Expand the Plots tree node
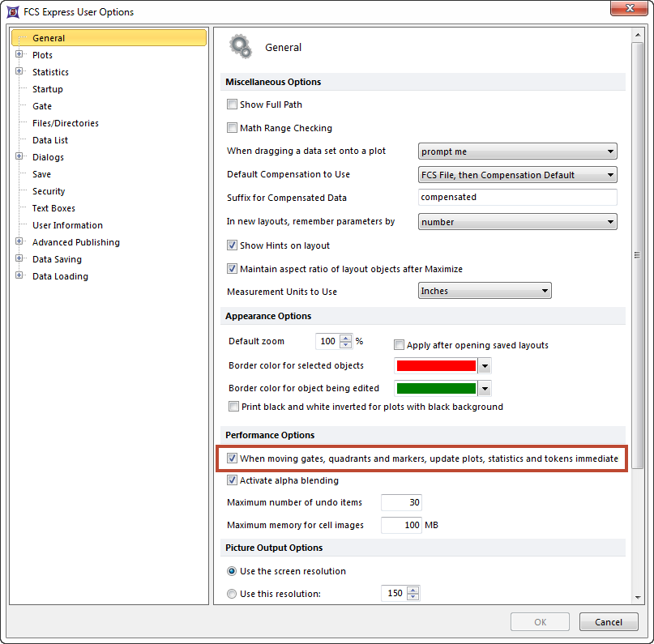654x644 pixels. tap(19, 55)
